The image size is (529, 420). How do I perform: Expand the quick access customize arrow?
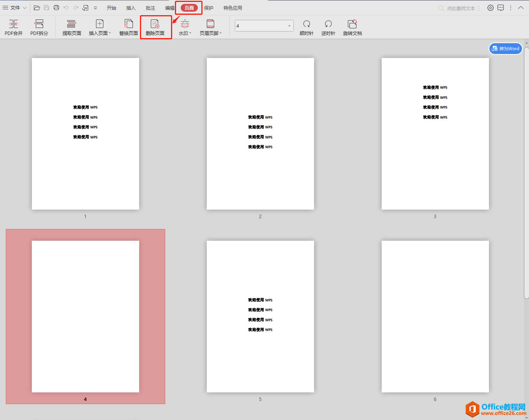tap(95, 8)
